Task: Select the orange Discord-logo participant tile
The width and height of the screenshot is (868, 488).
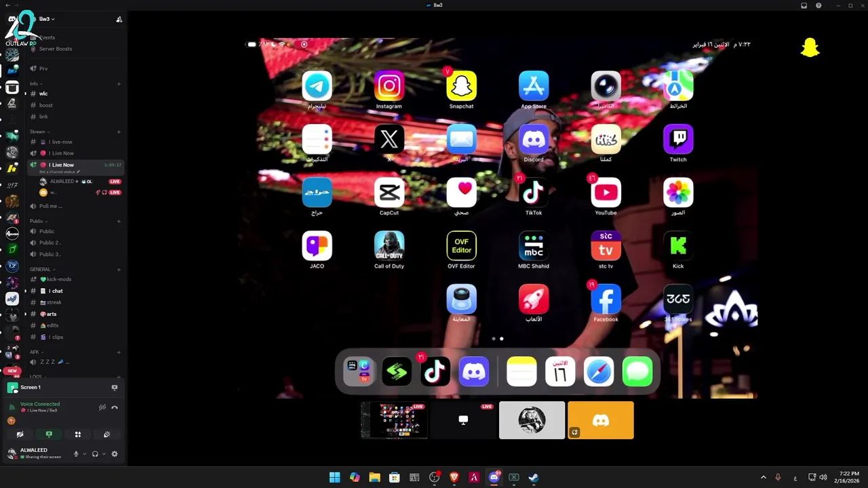Action: point(601,420)
